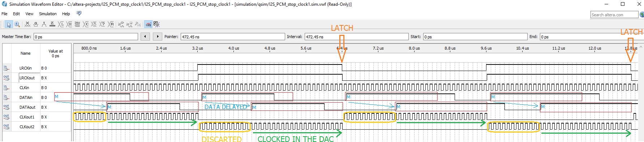Invert selected waveform with INV tool
Viewport: 644px width, 142px height.
click(x=77, y=24)
